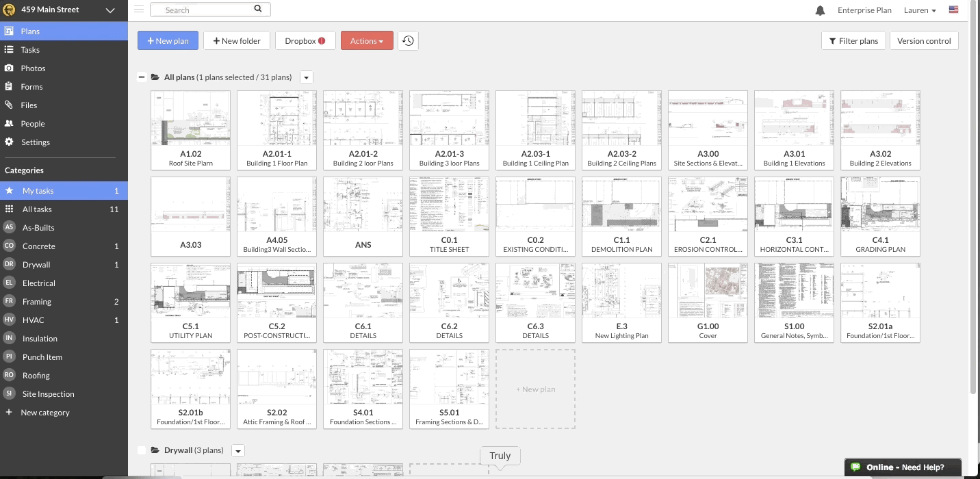Select the Electrical category EL badge
Image resolution: width=980 pixels, height=479 pixels.
click(9, 283)
